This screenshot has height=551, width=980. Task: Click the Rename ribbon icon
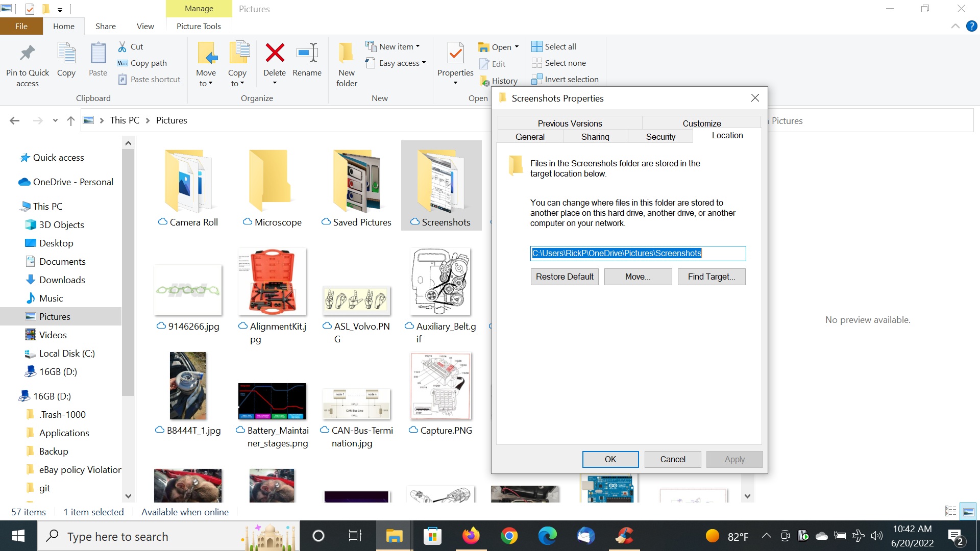tap(307, 54)
